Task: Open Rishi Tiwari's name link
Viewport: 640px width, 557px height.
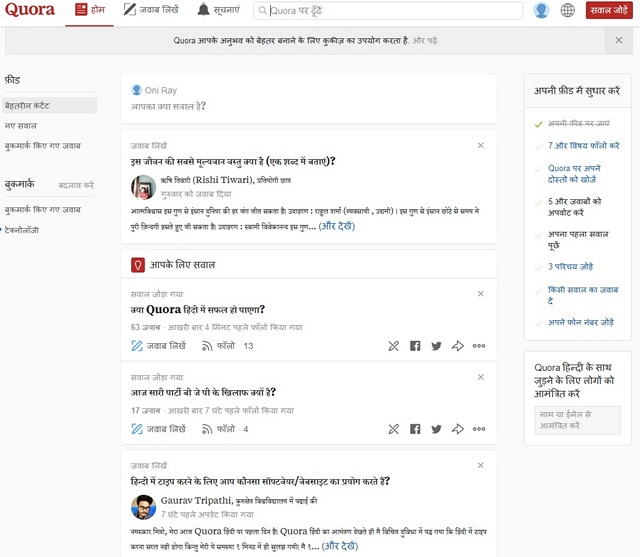Action: (x=207, y=180)
